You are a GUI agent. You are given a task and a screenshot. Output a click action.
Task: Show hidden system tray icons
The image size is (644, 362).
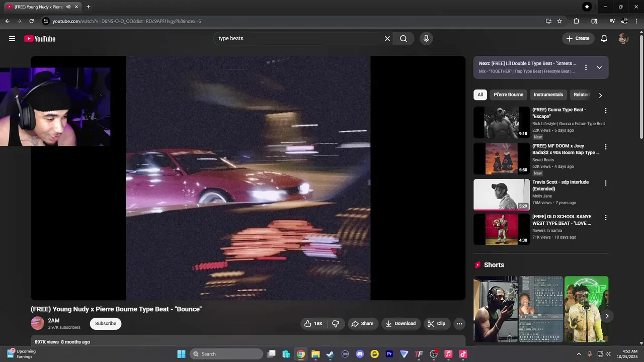pos(579,354)
